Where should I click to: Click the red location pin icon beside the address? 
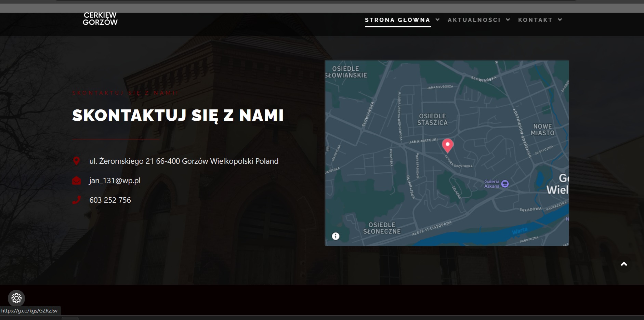pyautogui.click(x=77, y=161)
